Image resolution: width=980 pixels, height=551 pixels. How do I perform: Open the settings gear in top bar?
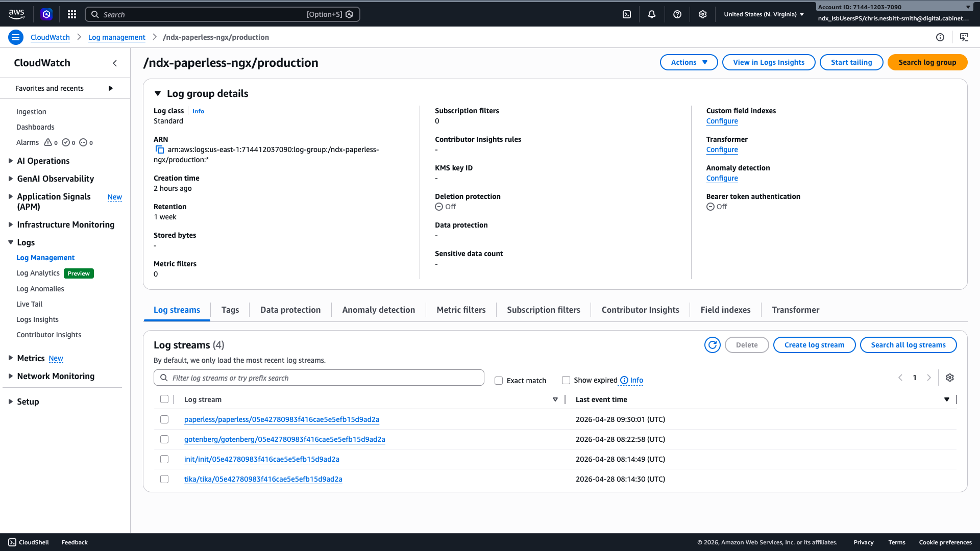(703, 14)
